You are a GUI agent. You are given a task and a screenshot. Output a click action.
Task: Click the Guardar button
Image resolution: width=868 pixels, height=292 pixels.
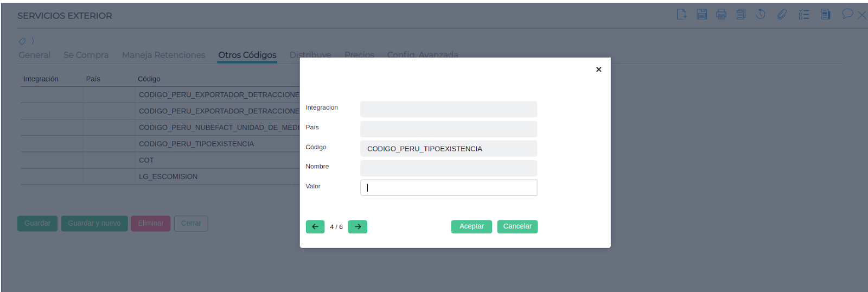(37, 224)
